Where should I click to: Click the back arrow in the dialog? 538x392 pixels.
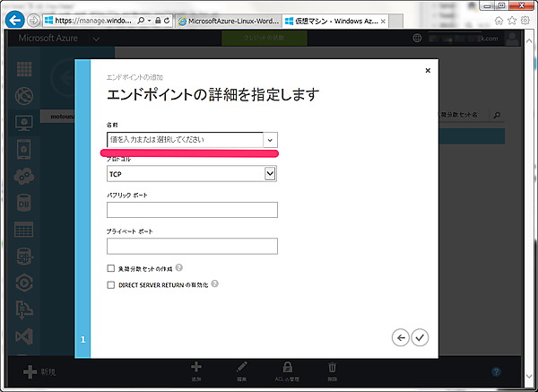coord(401,337)
